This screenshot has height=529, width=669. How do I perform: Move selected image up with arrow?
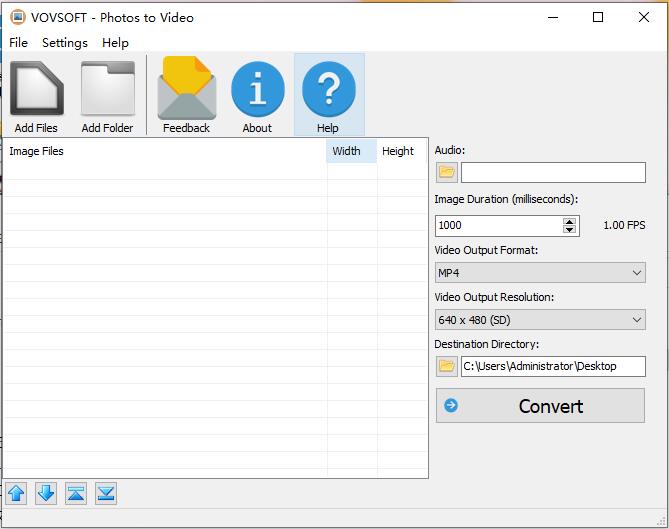point(16,494)
